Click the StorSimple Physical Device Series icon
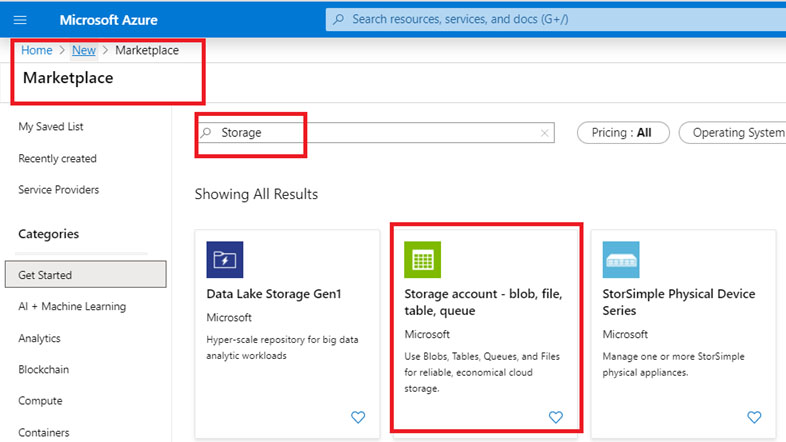This screenshot has width=786, height=442. (621, 259)
